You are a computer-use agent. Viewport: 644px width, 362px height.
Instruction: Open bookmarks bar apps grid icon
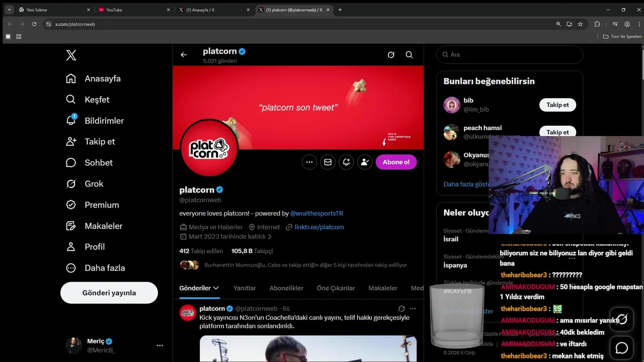(19, 37)
